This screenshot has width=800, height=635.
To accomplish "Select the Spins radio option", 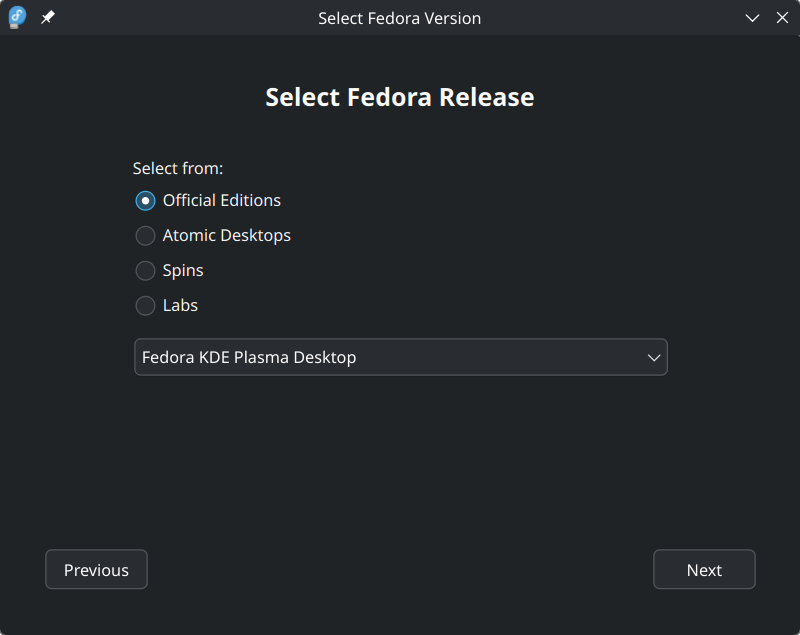I will tap(145, 270).
